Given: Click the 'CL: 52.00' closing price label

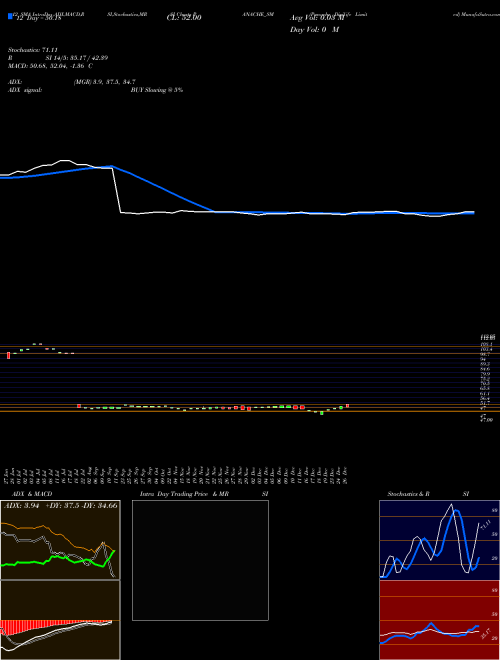Looking at the screenshot, I should pyautogui.click(x=184, y=18).
